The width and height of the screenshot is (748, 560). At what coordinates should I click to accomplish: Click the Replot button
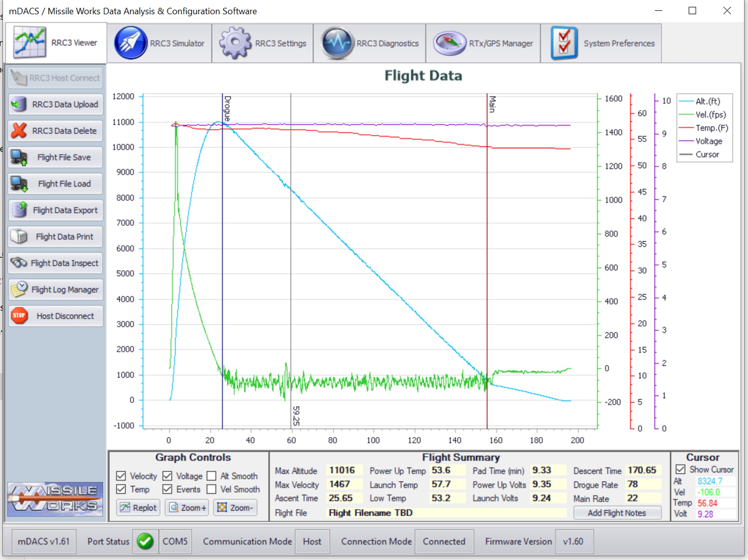[139, 507]
